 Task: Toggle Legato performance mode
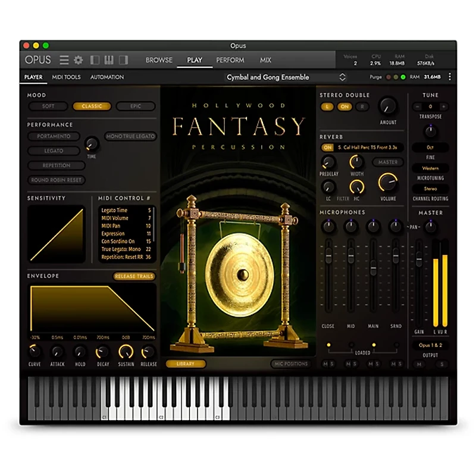(x=54, y=151)
